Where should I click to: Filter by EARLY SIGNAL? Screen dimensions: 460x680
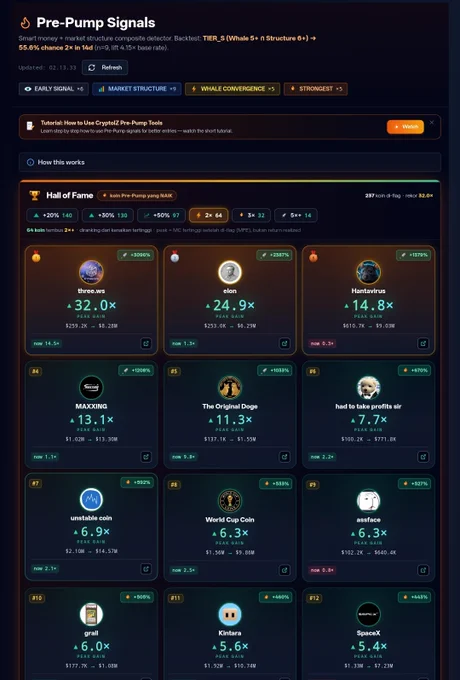[x=54, y=88]
